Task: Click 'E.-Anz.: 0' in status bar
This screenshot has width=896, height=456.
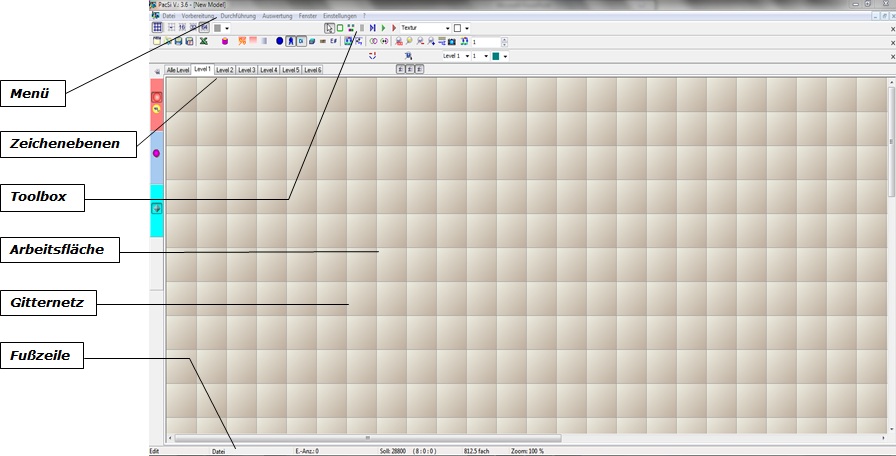Action: (x=307, y=451)
